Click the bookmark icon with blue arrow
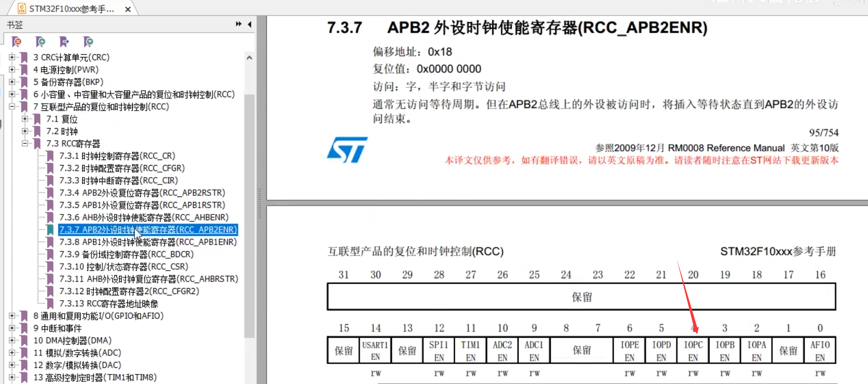The height and width of the screenshot is (384, 868). [64, 41]
